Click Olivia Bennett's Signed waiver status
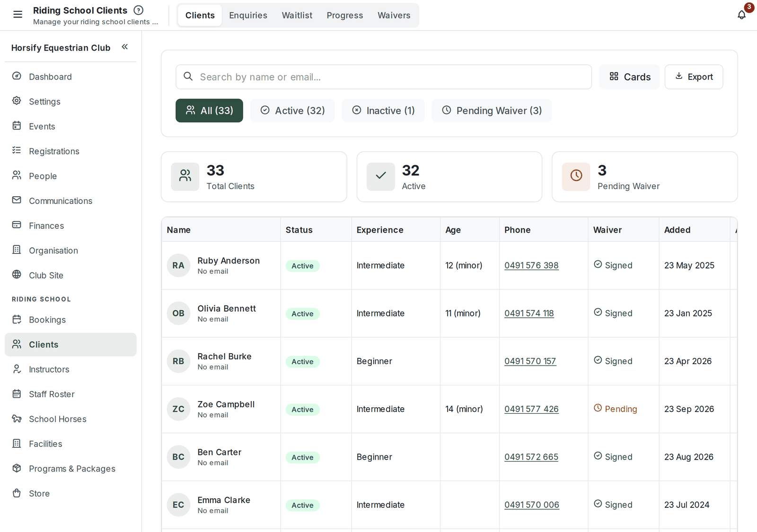The height and width of the screenshot is (532, 757). (x=613, y=313)
